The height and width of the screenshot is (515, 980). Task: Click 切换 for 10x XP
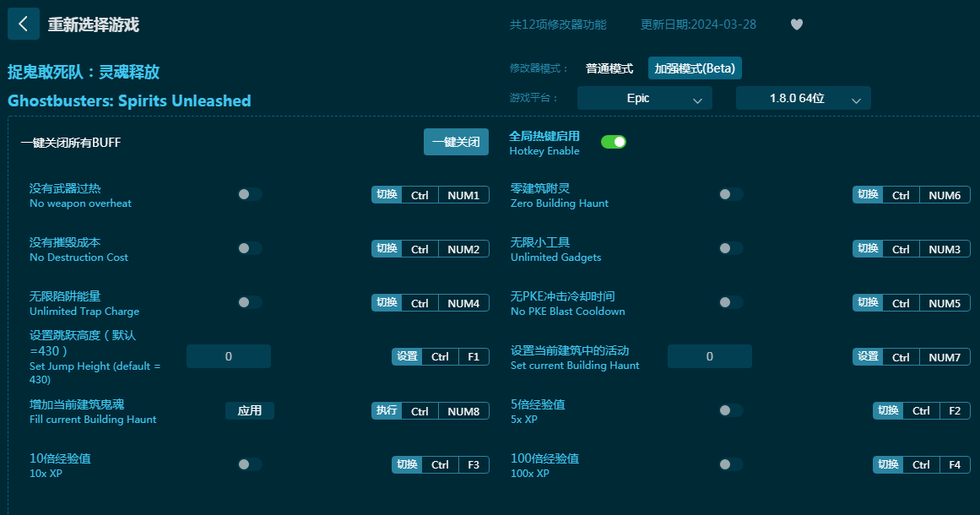(x=407, y=464)
